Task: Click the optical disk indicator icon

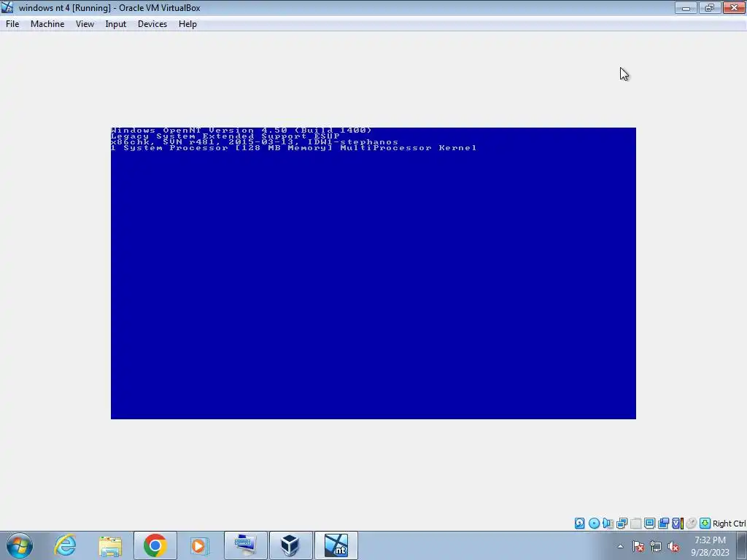Action: pos(594,524)
